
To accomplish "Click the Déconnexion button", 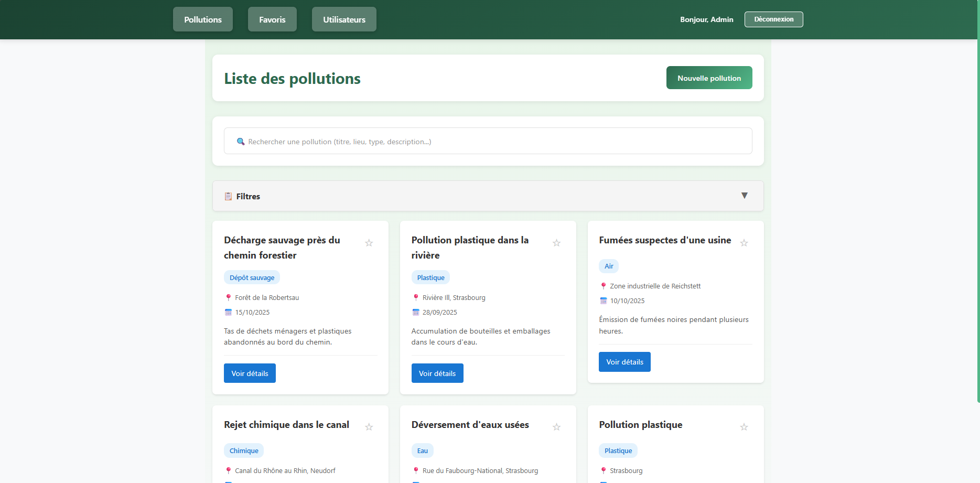I will click(774, 19).
